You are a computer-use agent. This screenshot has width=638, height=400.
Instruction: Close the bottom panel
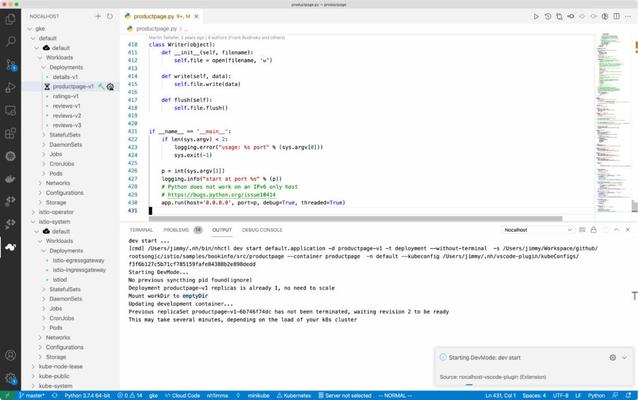pos(628,230)
